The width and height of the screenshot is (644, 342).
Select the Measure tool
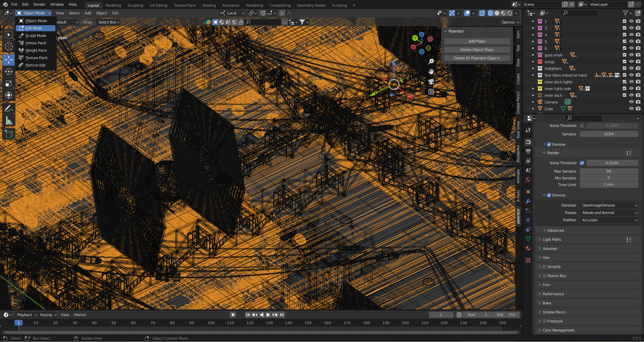[9, 121]
